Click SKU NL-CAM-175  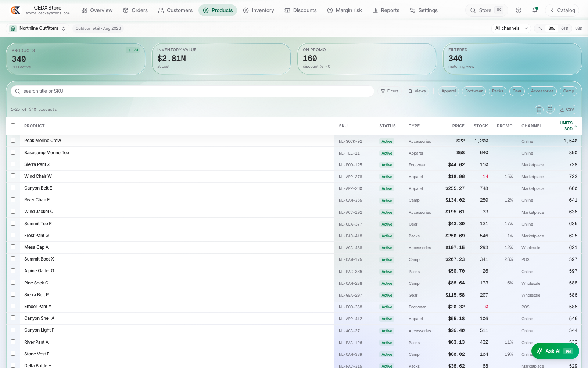[350, 260]
